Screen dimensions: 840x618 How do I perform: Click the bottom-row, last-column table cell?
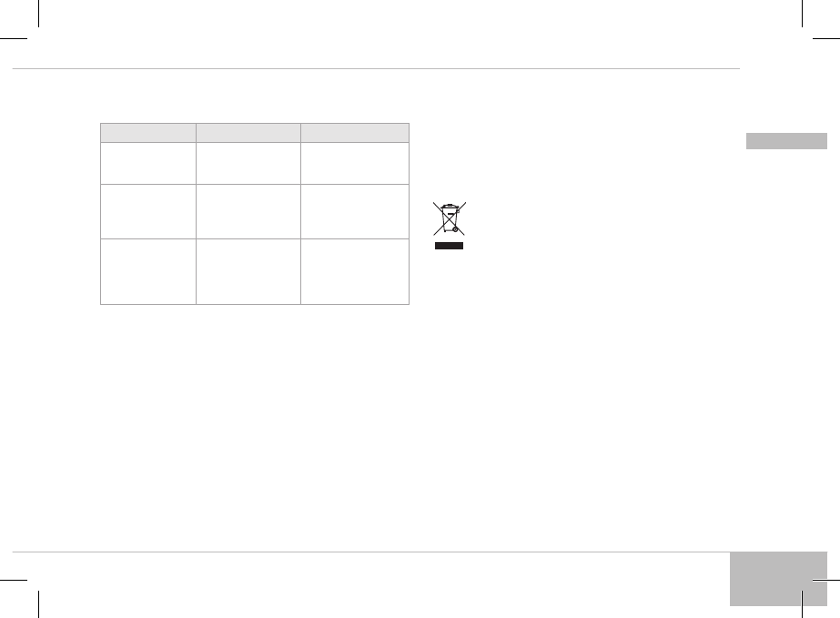coord(355,270)
